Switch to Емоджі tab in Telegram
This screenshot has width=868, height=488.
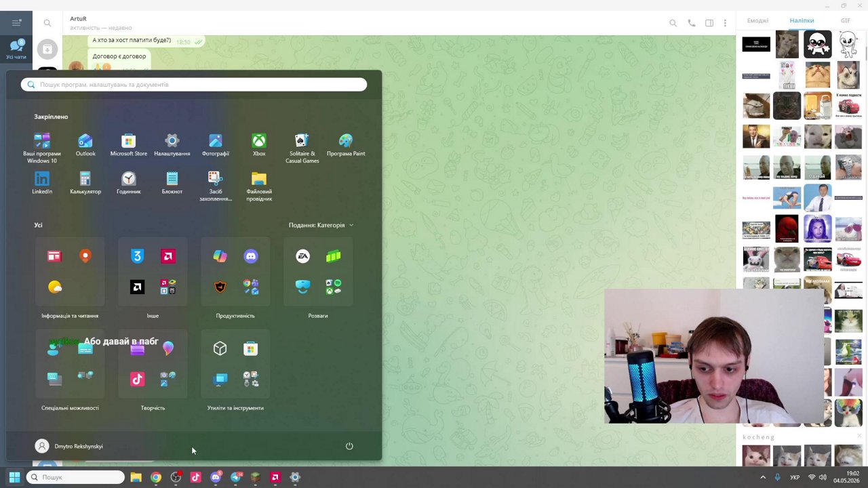(x=757, y=21)
